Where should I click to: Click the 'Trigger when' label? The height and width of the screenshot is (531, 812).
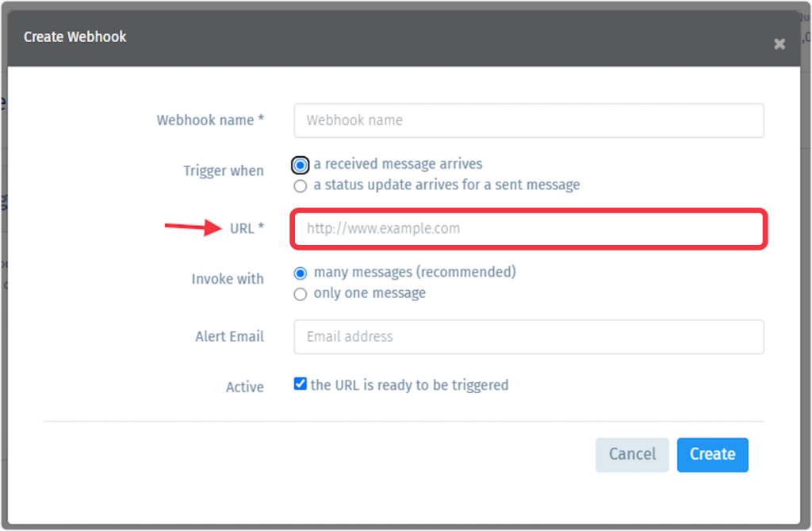click(x=223, y=170)
